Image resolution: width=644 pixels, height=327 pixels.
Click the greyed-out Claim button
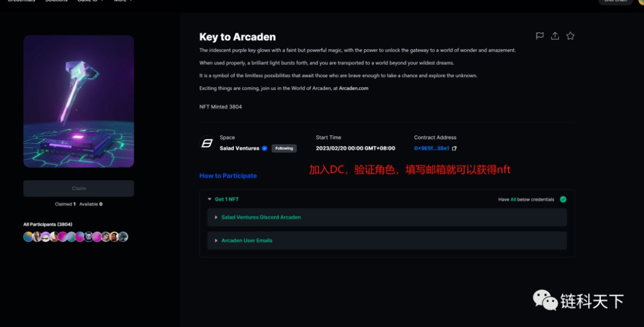tap(78, 188)
